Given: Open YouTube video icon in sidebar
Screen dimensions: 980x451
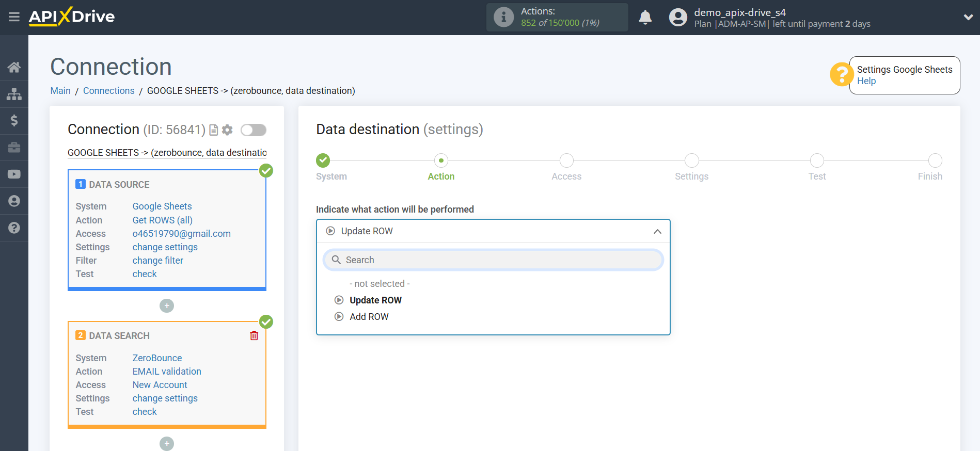Looking at the screenshot, I should tap(14, 174).
